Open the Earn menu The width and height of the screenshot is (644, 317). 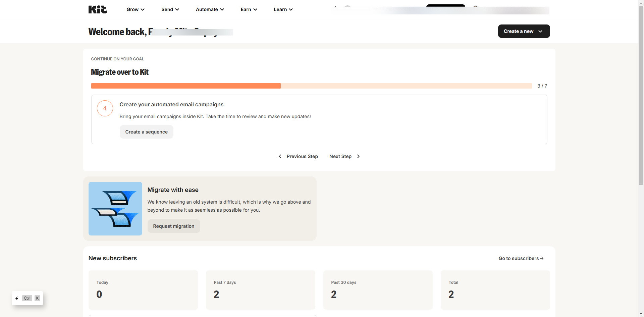249,9
